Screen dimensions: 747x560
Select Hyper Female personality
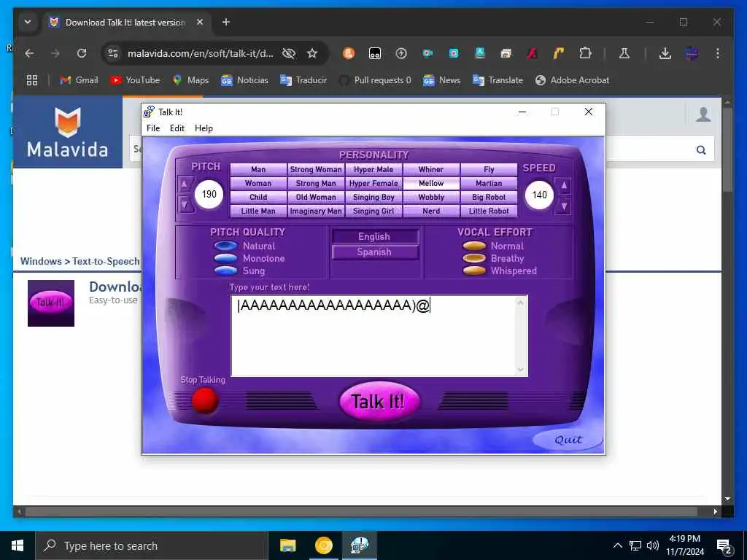pos(373,183)
